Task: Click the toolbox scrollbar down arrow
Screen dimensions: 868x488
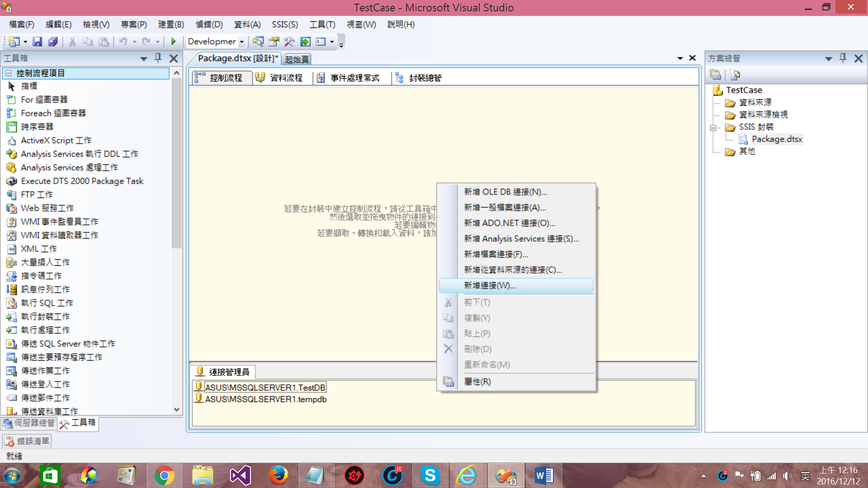Action: [x=177, y=409]
